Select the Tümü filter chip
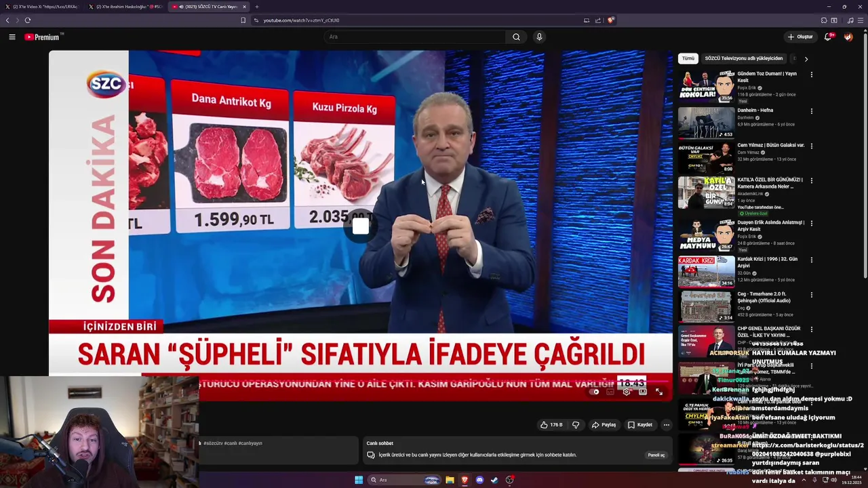Screen dimensions: 868x488 click(x=688, y=58)
